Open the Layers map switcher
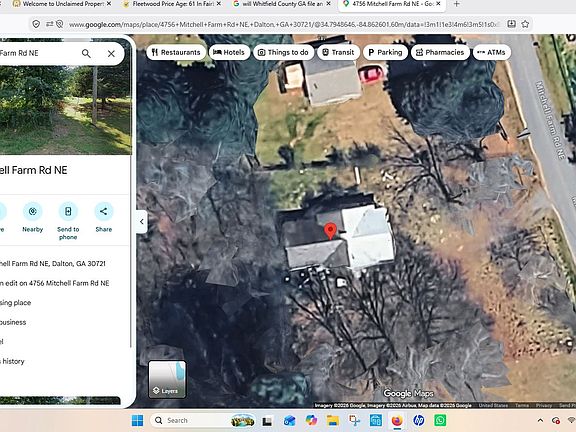The image size is (576, 432). [x=167, y=379]
